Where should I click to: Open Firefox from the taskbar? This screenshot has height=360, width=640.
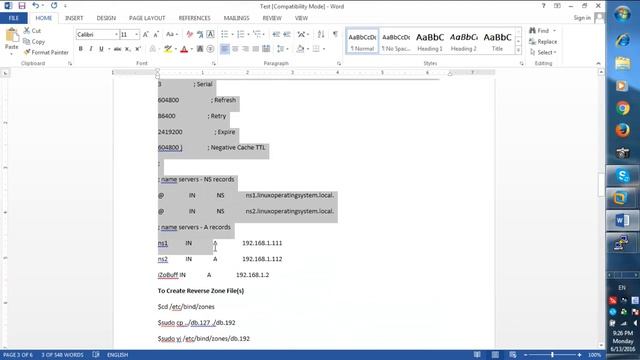point(622,131)
